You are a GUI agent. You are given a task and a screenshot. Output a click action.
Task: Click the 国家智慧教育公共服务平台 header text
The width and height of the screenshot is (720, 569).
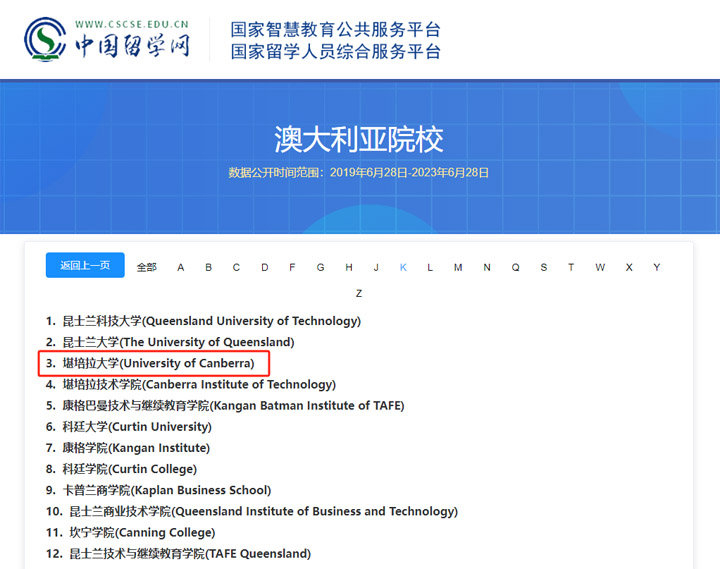click(x=336, y=29)
